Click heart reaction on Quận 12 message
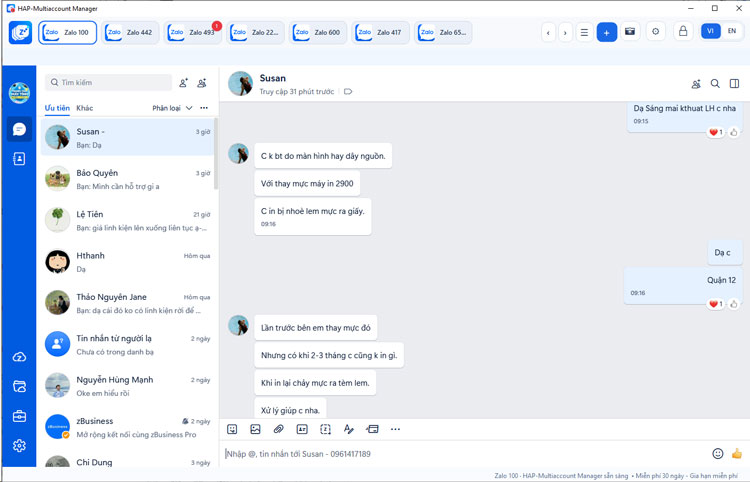 tap(716, 304)
